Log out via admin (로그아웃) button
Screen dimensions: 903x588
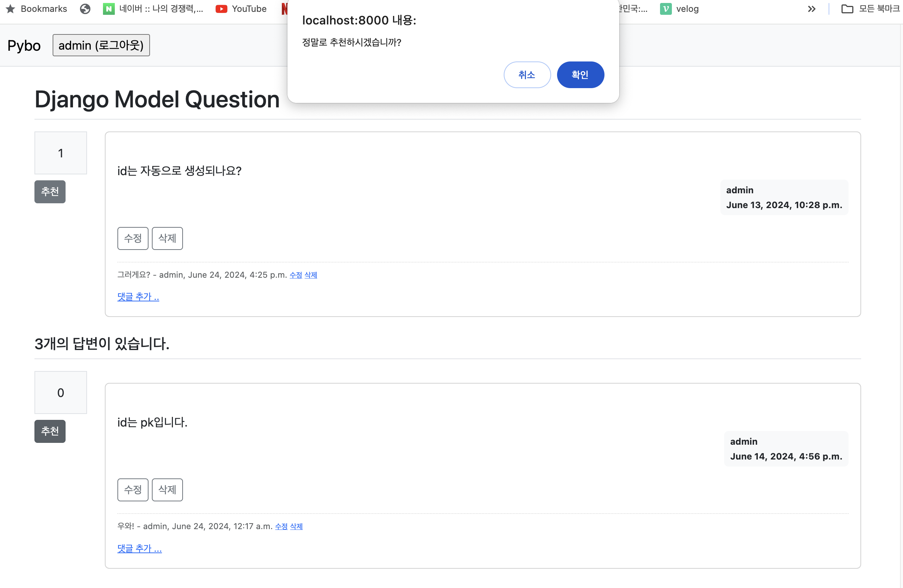click(101, 46)
